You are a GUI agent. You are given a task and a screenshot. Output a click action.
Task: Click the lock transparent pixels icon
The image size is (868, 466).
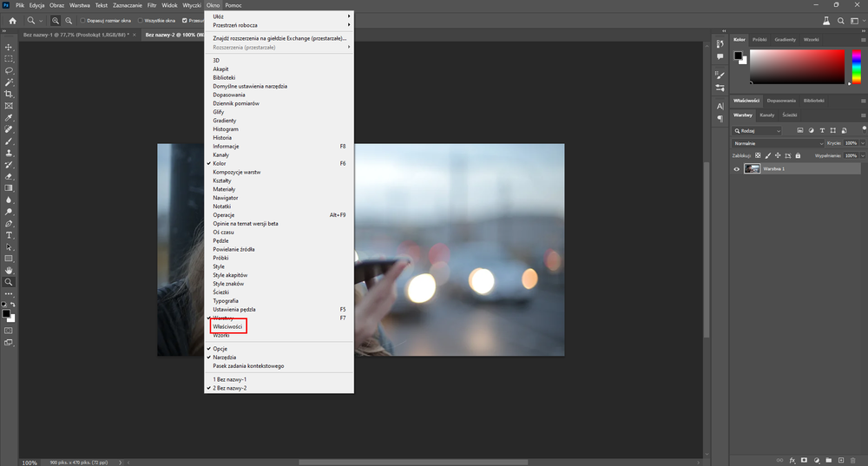[758, 155]
